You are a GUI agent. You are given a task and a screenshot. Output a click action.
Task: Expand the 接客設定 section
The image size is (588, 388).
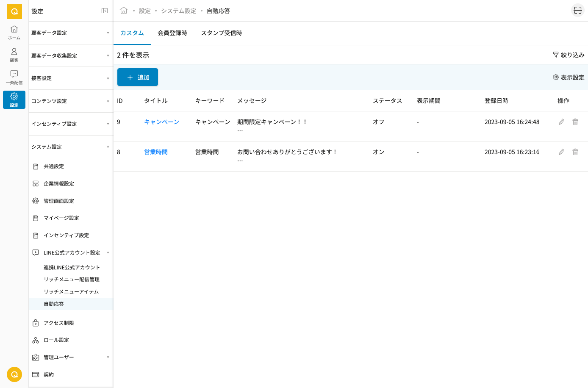(x=70, y=78)
